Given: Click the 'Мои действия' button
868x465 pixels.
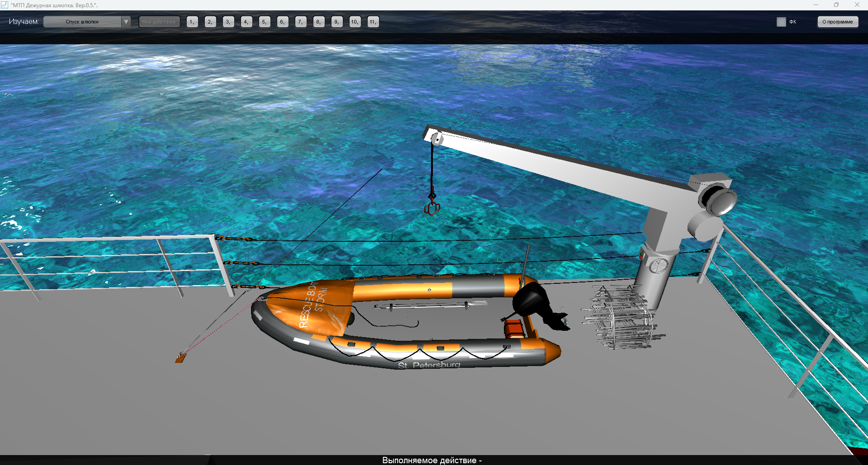Looking at the screenshot, I should tap(159, 22).
